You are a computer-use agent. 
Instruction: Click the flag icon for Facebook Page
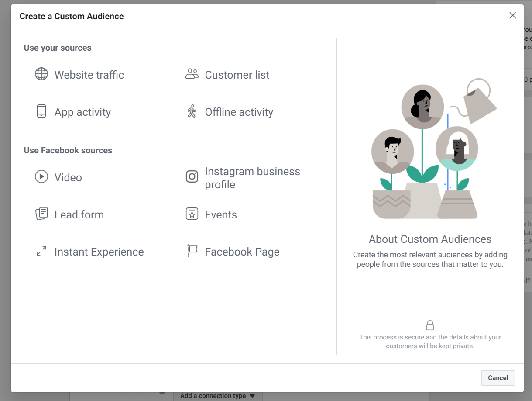click(x=192, y=251)
